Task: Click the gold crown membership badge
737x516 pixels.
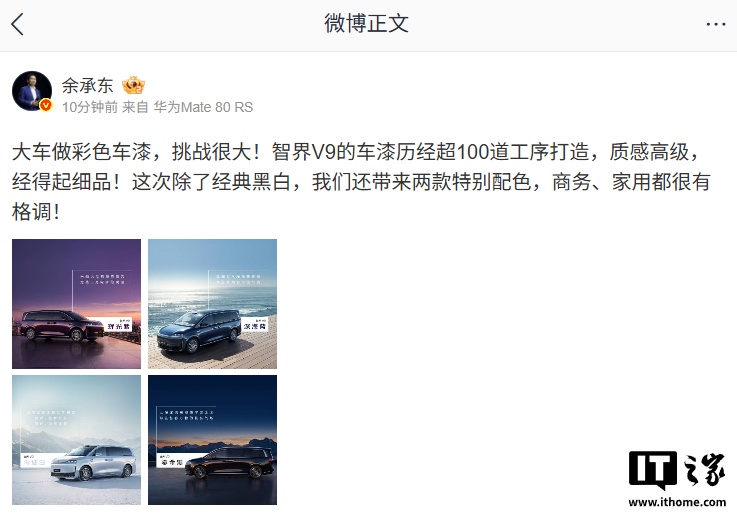Action: [x=133, y=86]
